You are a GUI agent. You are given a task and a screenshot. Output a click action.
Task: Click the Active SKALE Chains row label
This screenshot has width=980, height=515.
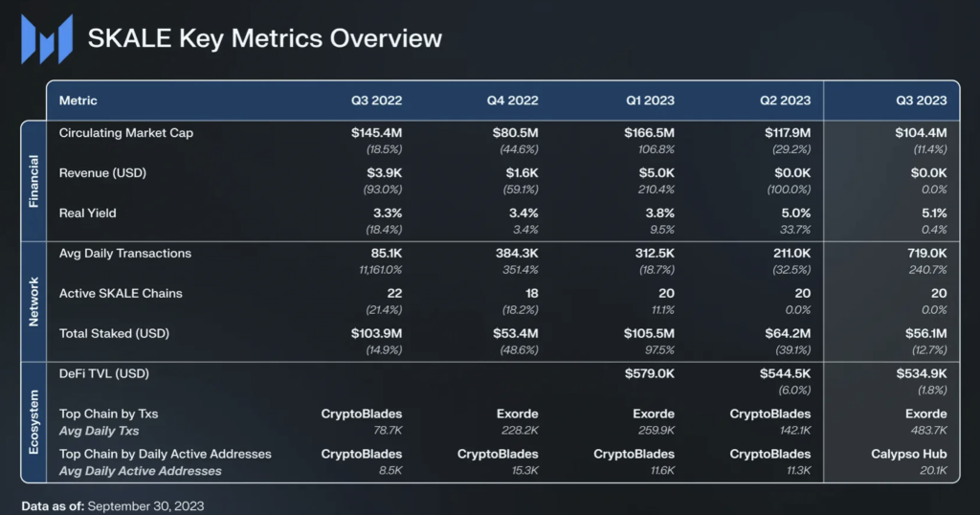coord(121,294)
